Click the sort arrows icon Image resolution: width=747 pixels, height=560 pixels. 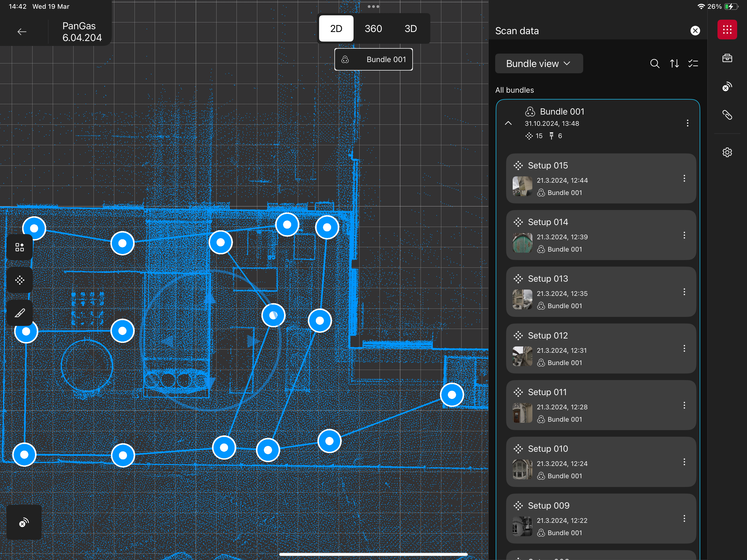[x=674, y=63]
